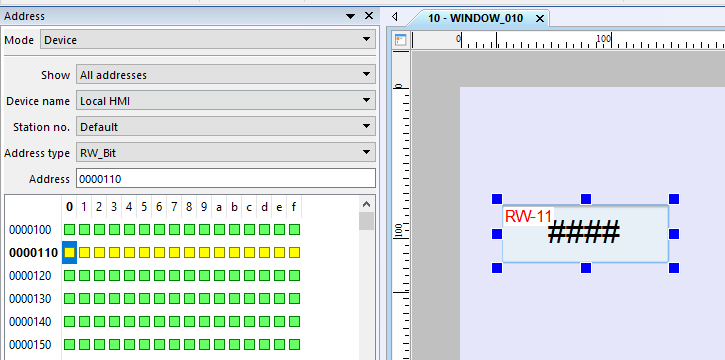This screenshot has height=360, width=725.
Task: Click the Address input field
Action: tap(226, 178)
